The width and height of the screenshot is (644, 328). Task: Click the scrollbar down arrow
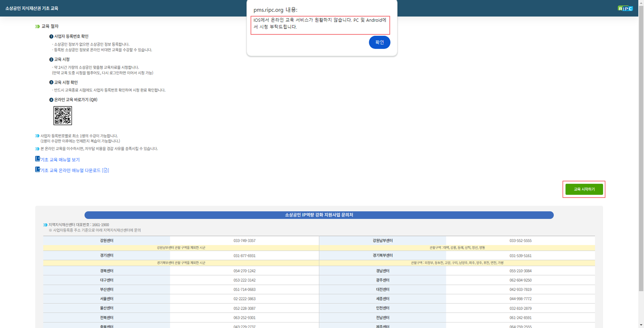[641, 325]
